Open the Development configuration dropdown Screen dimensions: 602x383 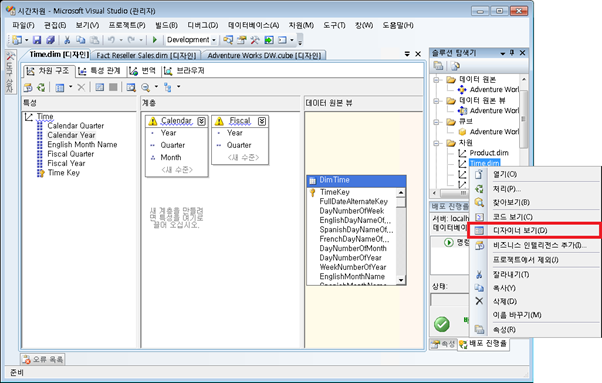214,40
